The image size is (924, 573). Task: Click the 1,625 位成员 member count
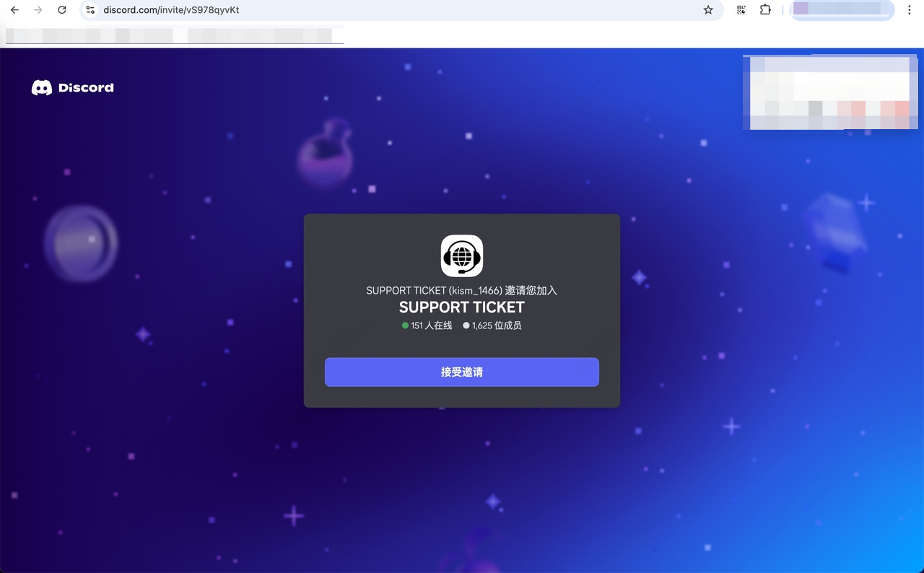click(492, 325)
